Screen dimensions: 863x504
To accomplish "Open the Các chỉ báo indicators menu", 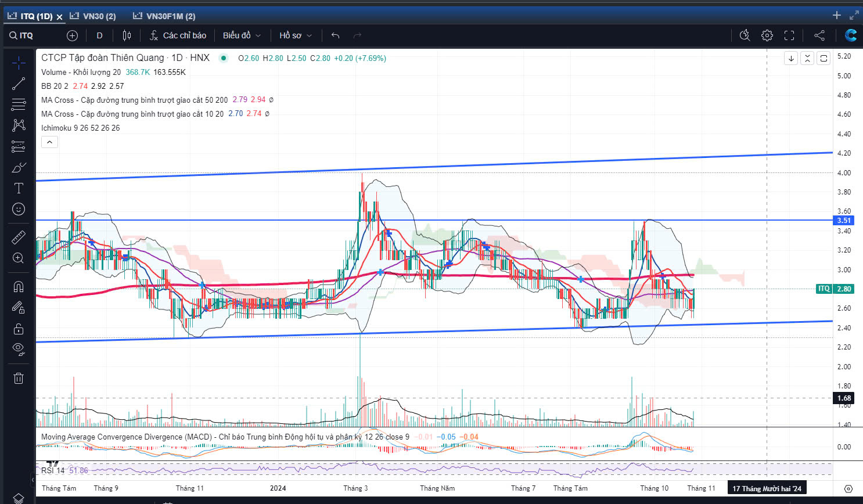I will click(x=178, y=35).
